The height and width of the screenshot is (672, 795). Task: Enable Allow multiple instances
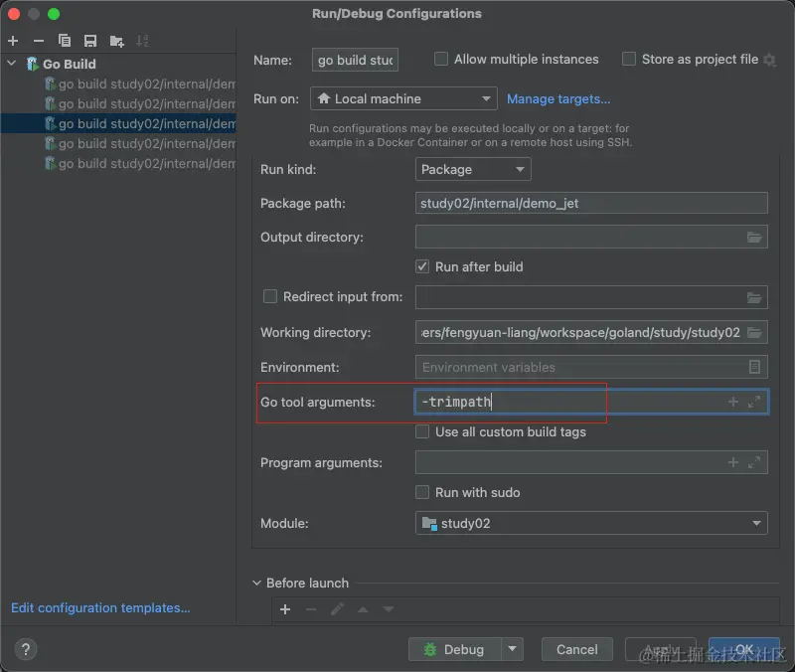click(441, 60)
